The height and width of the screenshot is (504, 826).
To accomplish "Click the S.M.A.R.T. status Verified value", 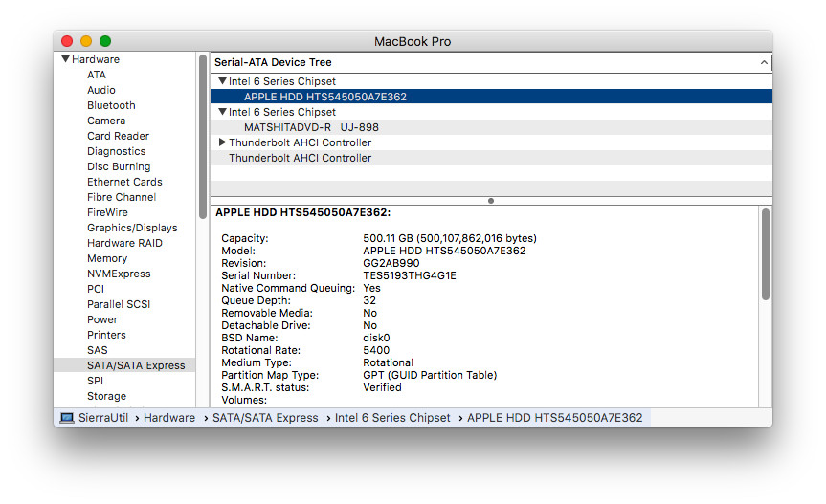I will pyautogui.click(x=382, y=387).
